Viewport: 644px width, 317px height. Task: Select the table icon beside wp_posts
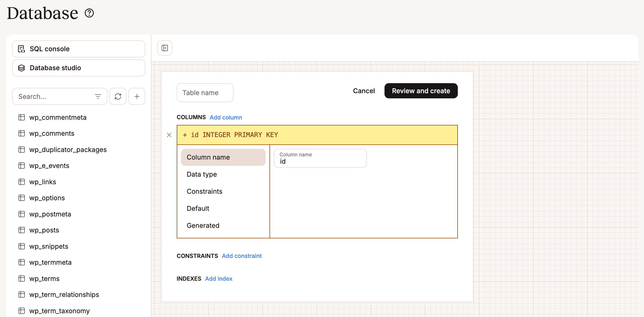(x=21, y=230)
